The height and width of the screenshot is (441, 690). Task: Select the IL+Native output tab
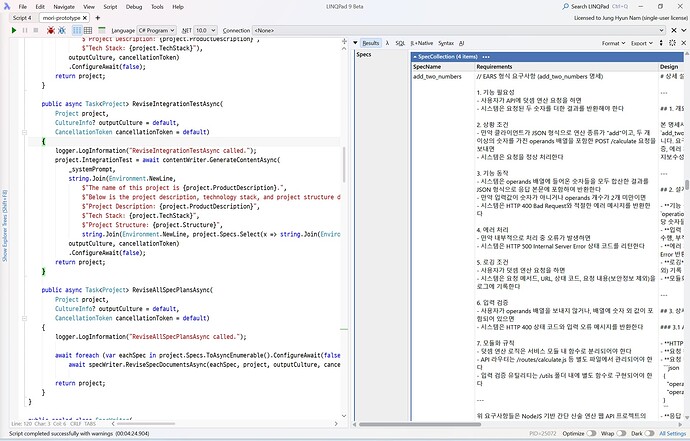pyautogui.click(x=422, y=43)
